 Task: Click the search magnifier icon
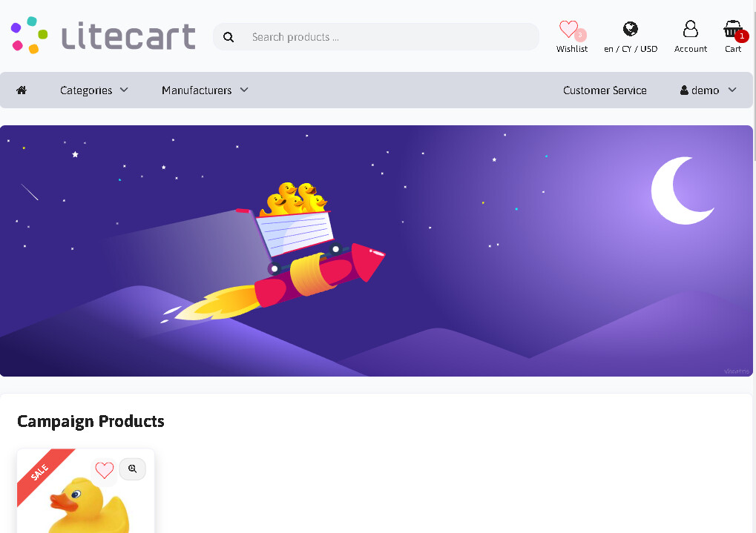click(x=229, y=37)
